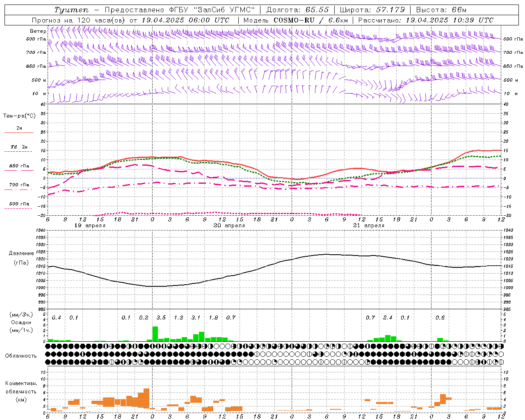Click the "Tyumen" station title
The image size is (525, 420).
(x=71, y=10)
